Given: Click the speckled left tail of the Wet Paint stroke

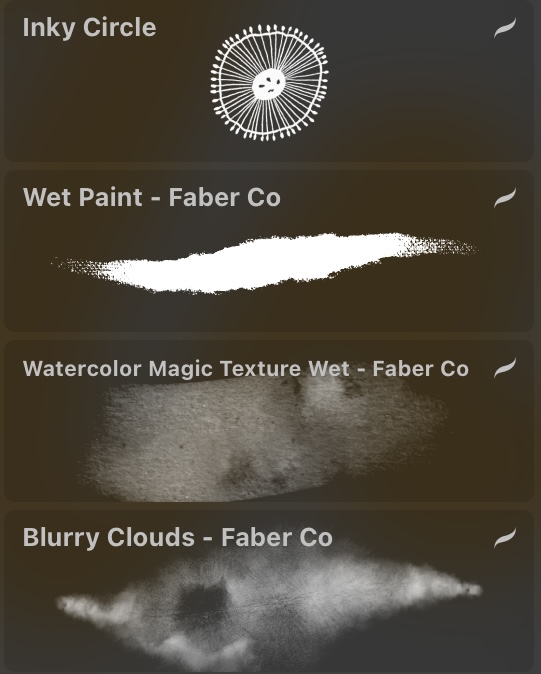Looking at the screenshot, I should click(82, 268).
